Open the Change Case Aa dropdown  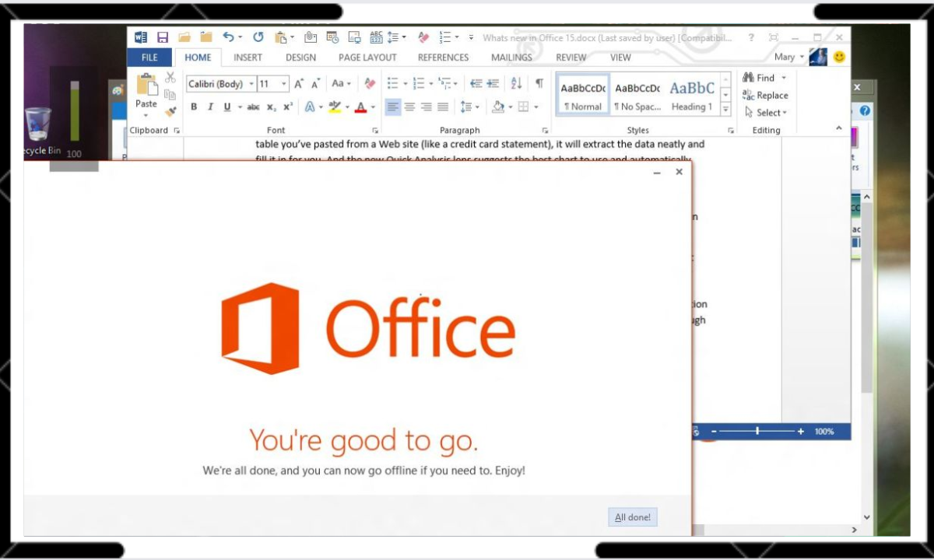click(341, 83)
